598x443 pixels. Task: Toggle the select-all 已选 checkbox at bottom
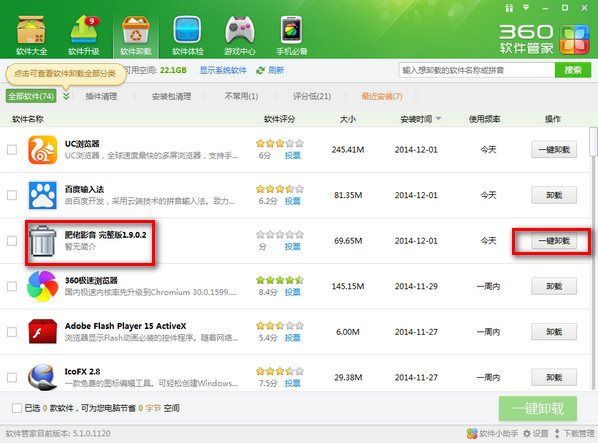(17, 408)
